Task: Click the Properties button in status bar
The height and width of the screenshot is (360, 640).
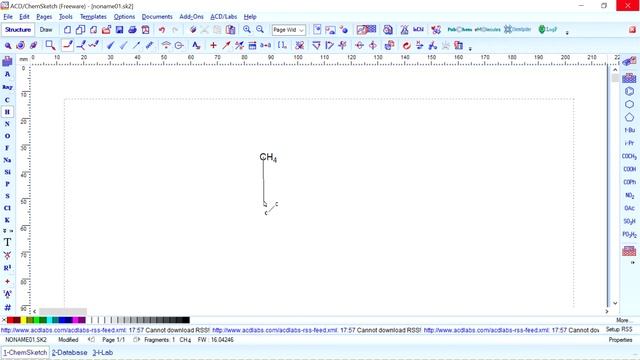Action: click(x=620, y=340)
